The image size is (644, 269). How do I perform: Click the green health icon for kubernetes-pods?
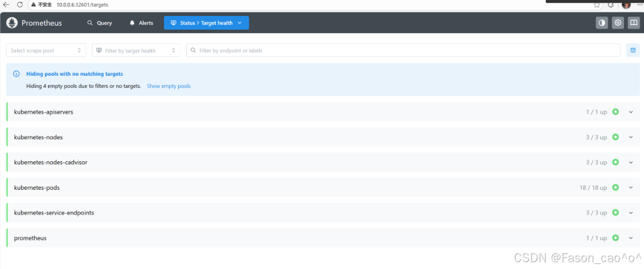[x=615, y=188]
